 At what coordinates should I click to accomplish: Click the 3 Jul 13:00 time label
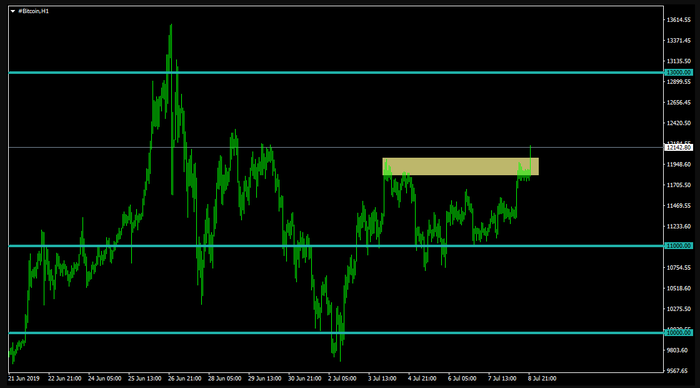(x=382, y=379)
